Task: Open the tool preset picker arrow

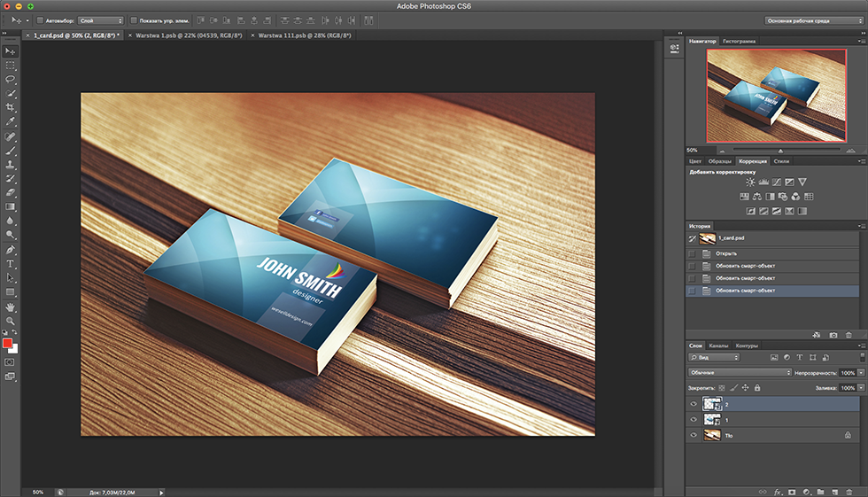Action: click(27, 20)
